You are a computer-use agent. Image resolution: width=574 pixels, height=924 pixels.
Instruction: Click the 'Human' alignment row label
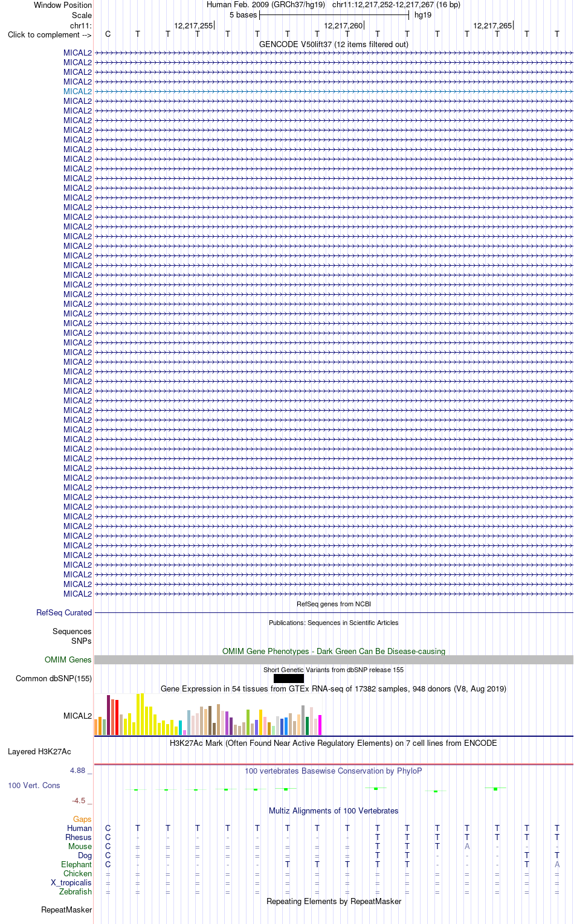79,828
